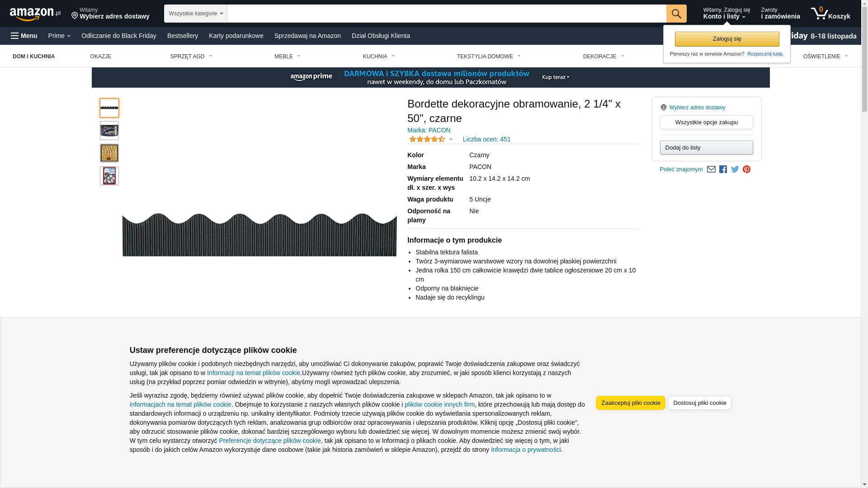
Task: Click Dostosuj pliki cookie button
Action: click(699, 403)
